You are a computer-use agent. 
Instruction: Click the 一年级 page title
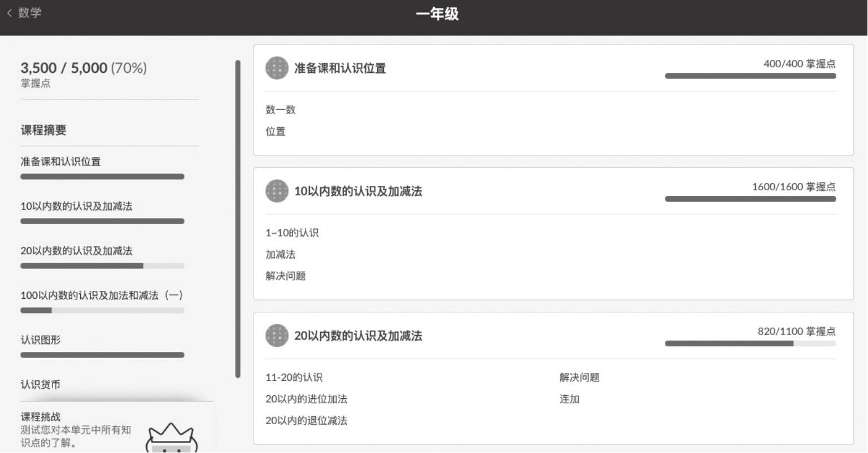tap(438, 14)
